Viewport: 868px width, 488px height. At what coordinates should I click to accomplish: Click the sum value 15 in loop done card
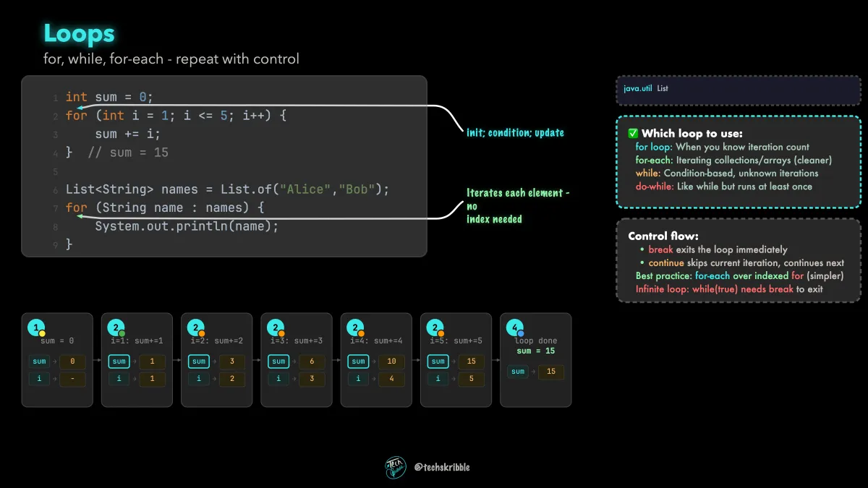point(551,372)
